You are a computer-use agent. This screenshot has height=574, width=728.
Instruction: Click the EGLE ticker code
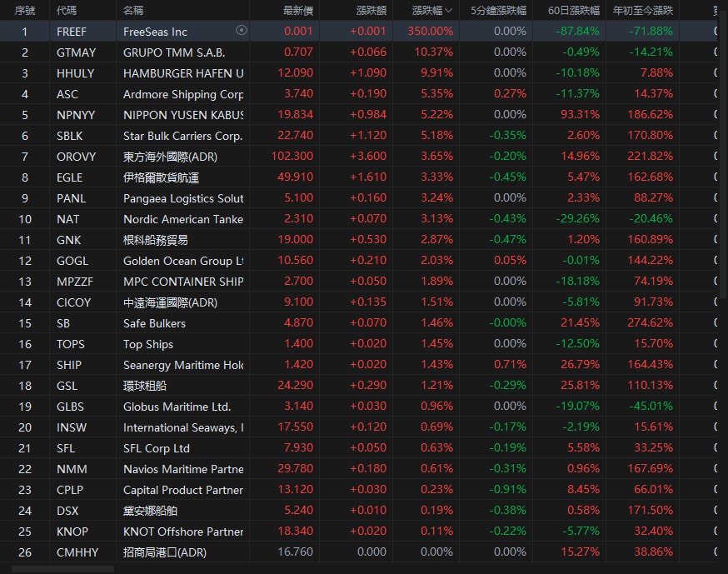pos(70,177)
